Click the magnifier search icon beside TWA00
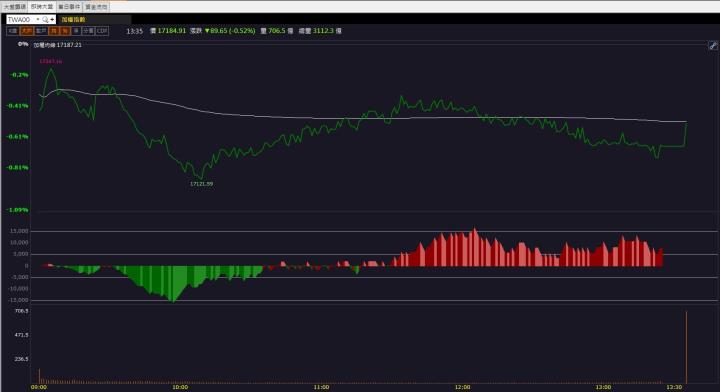Screen dimensions: 720x392 (x=45, y=19)
